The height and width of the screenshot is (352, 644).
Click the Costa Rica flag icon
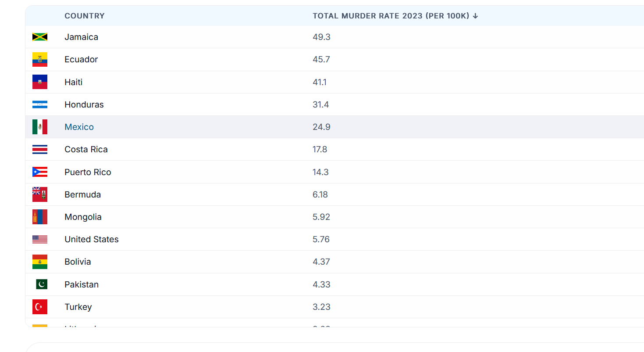tap(40, 149)
